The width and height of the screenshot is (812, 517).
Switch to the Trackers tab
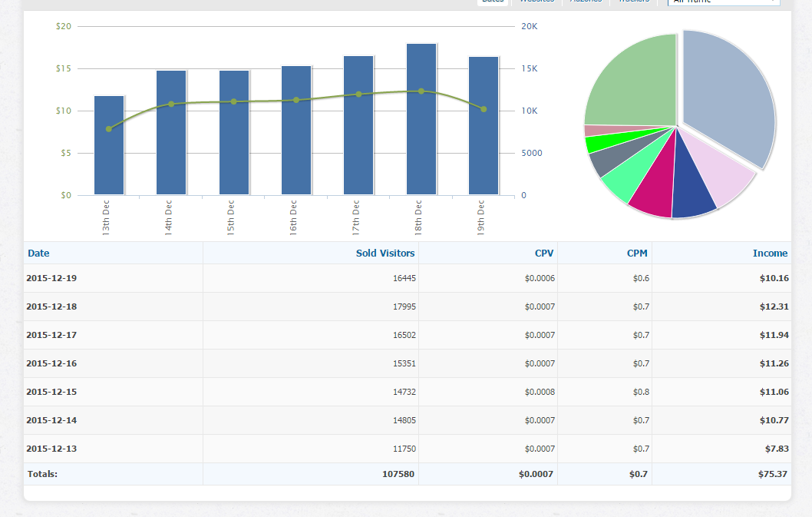(633, 2)
